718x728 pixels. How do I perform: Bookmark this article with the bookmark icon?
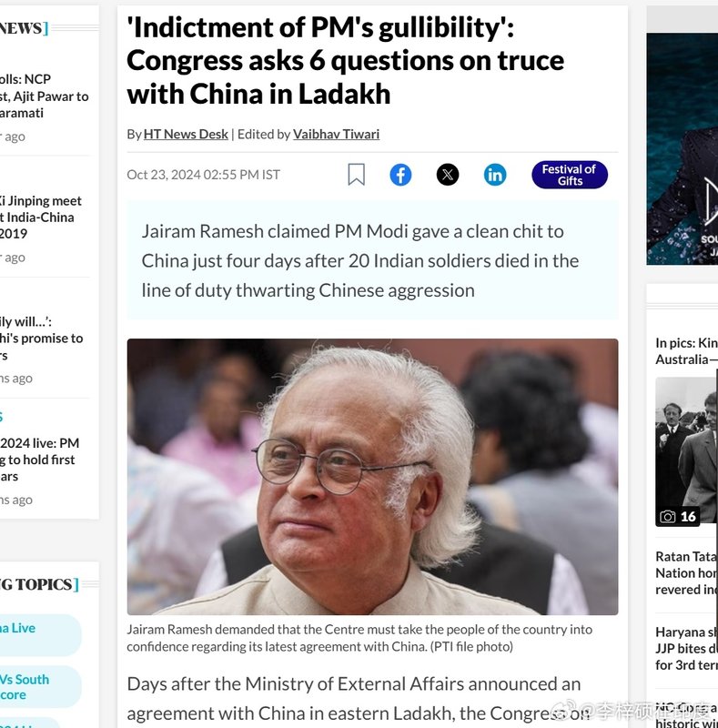coord(356,175)
